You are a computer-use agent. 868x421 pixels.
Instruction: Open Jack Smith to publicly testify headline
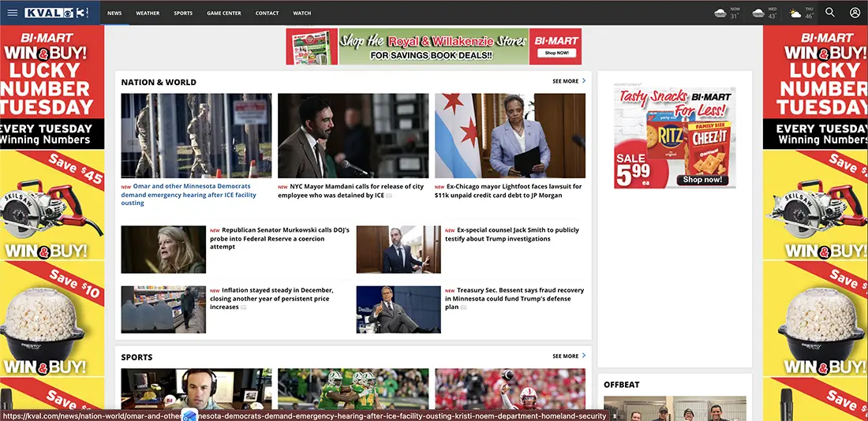coord(512,235)
